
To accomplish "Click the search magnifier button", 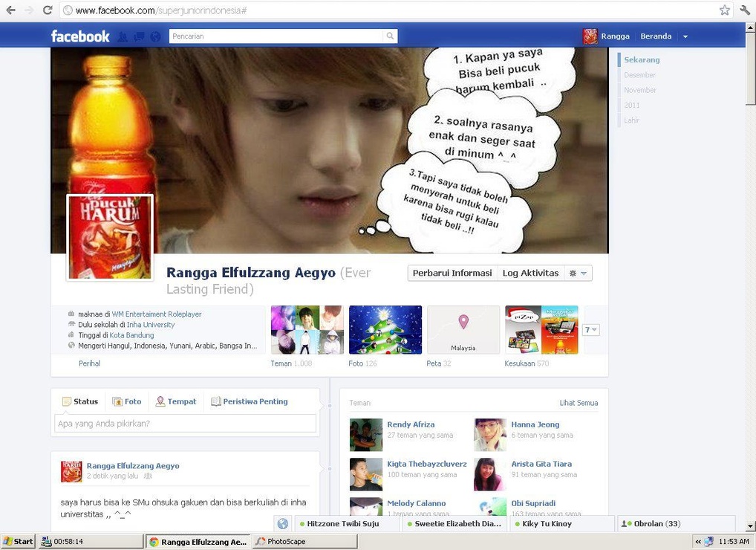I will [390, 36].
